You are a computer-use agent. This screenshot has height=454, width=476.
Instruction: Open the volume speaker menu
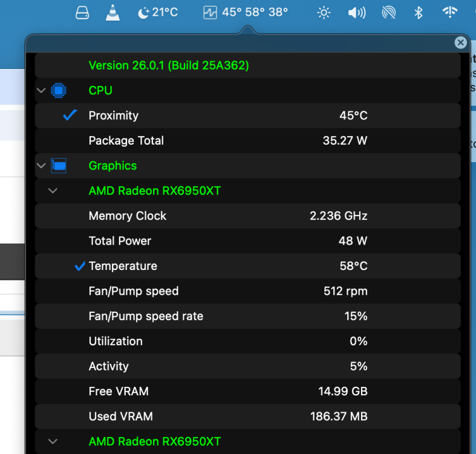pyautogui.click(x=357, y=13)
